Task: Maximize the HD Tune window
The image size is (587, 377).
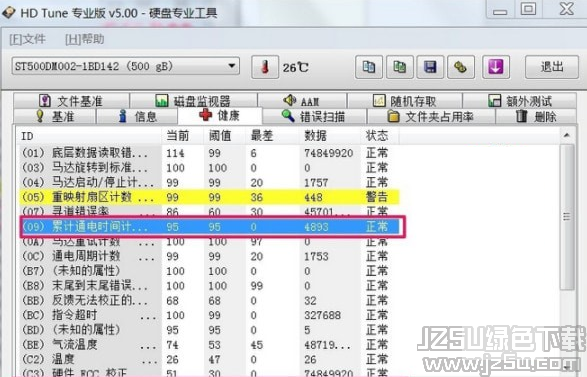Action: 528,9
